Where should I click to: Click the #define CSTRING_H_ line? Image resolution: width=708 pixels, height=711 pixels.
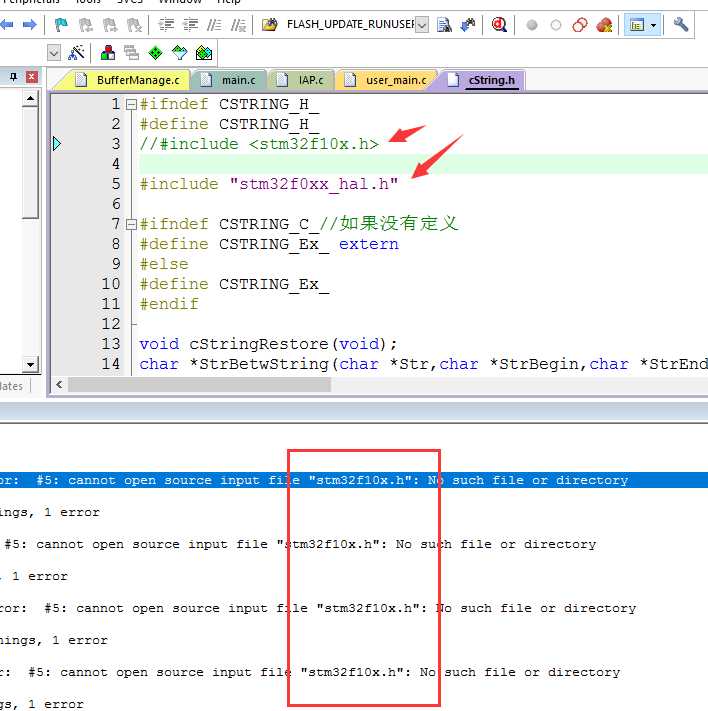(x=229, y=124)
